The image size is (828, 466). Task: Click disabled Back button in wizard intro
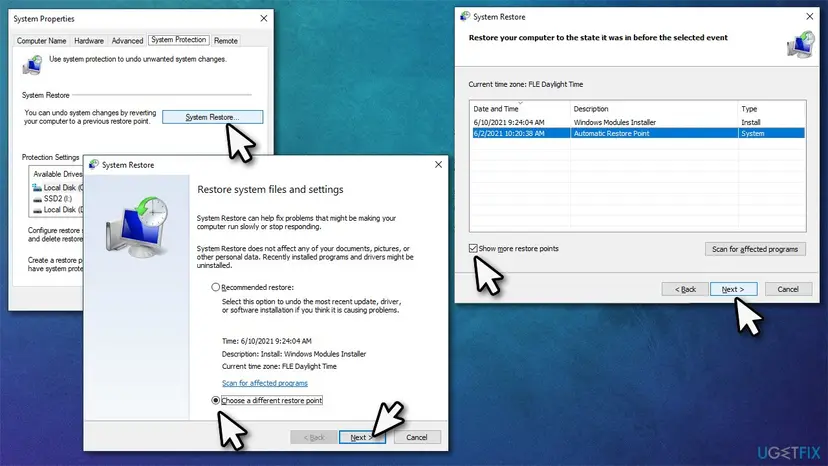[314, 437]
